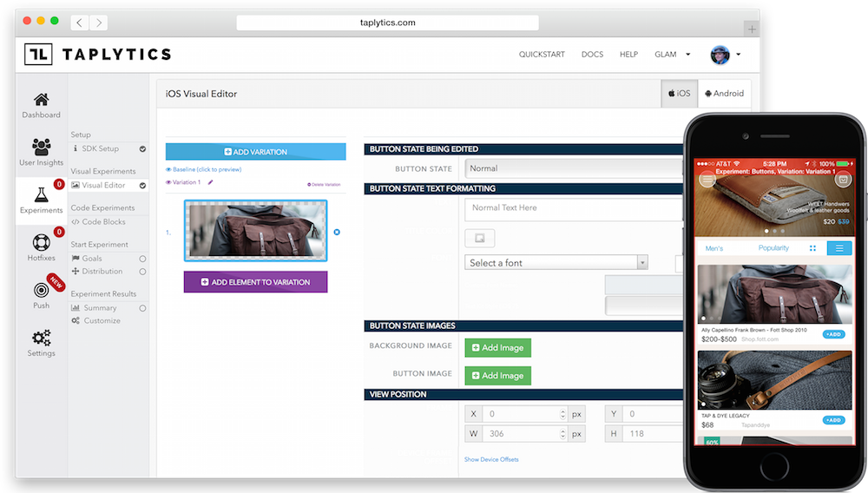Open QUICKSTART in top navigation
This screenshot has height=493, width=868.
[x=542, y=54]
